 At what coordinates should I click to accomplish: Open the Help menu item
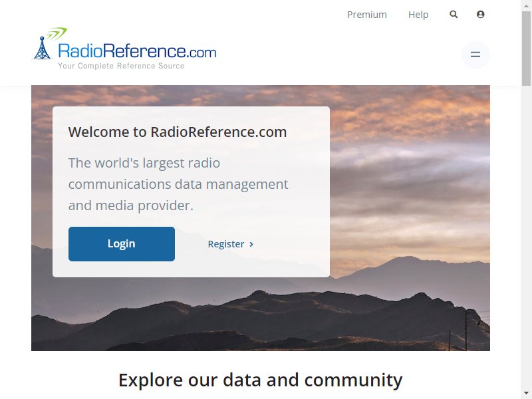pyautogui.click(x=418, y=15)
